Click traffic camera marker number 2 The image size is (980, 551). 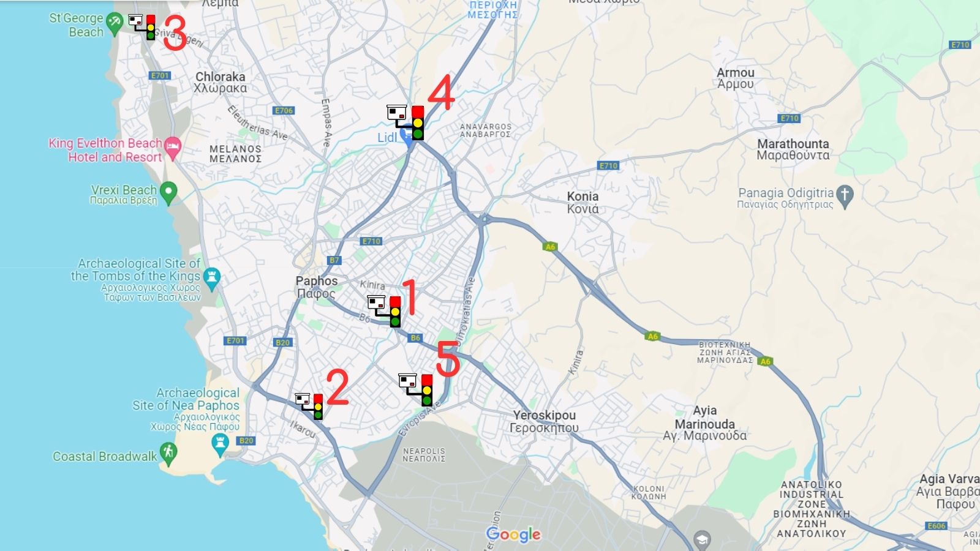pyautogui.click(x=309, y=406)
